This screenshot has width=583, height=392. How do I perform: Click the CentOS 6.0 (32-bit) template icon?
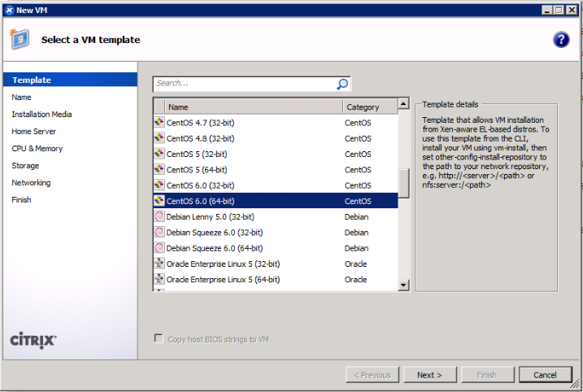coord(159,185)
